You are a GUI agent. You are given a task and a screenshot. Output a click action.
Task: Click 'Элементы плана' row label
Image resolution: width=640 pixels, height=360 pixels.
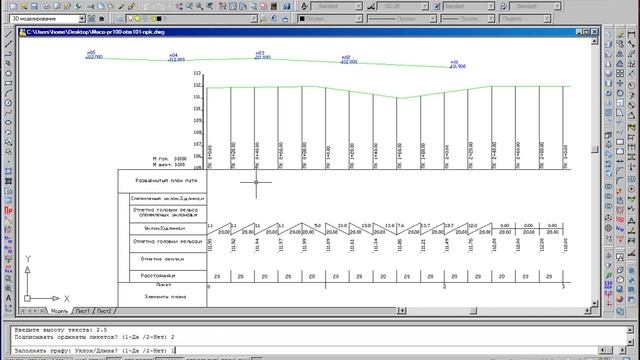click(x=165, y=297)
